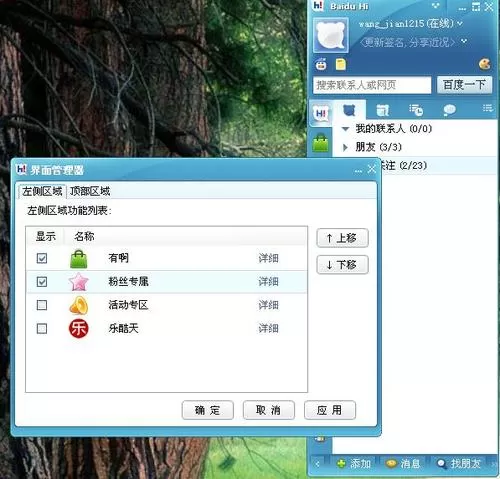This screenshot has width=500, height=479.
Task: Open the yellow notes icon under the avatar
Action: click(340, 64)
